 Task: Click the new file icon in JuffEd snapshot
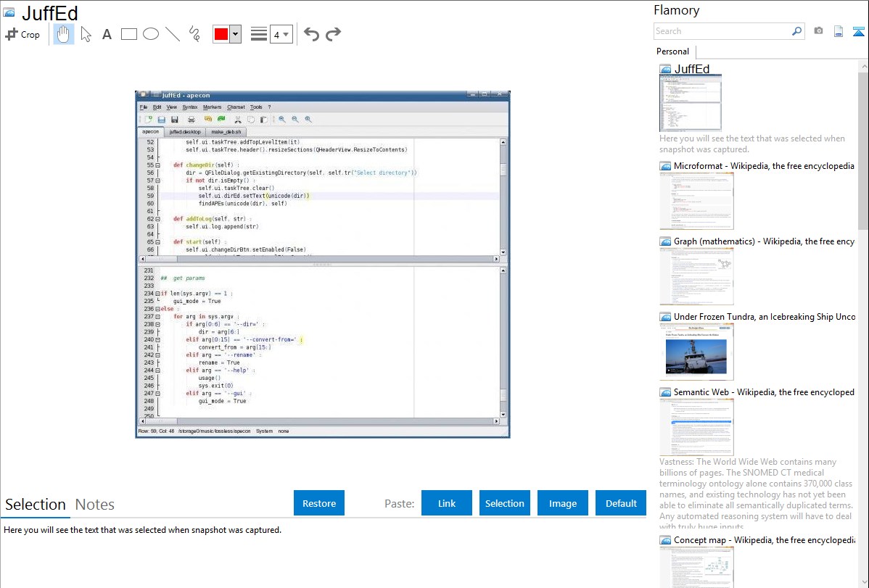(149, 119)
